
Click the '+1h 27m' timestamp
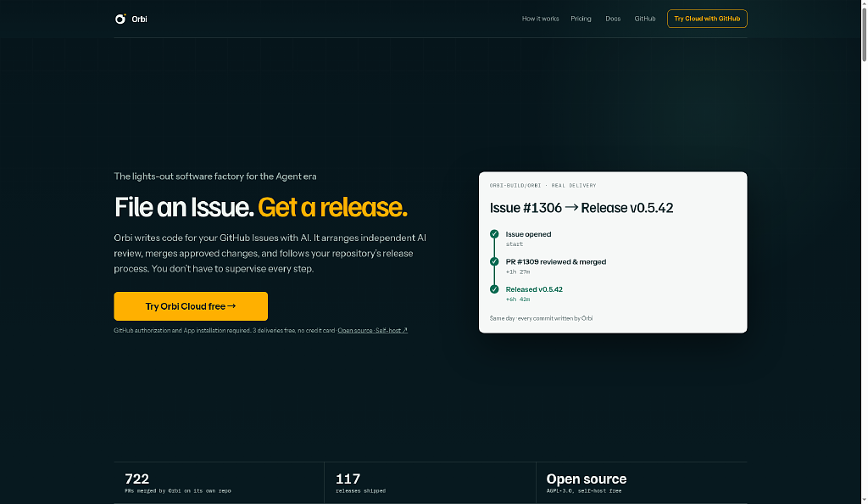tap(518, 272)
